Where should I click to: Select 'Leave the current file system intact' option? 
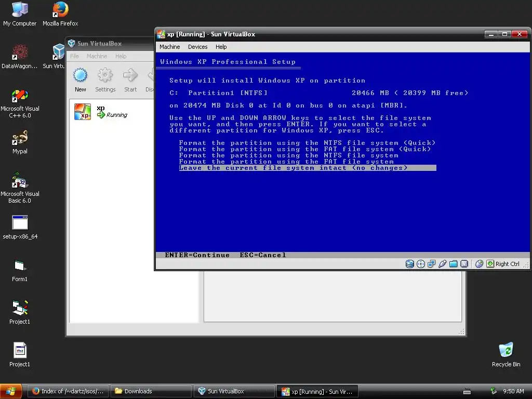tap(308, 168)
